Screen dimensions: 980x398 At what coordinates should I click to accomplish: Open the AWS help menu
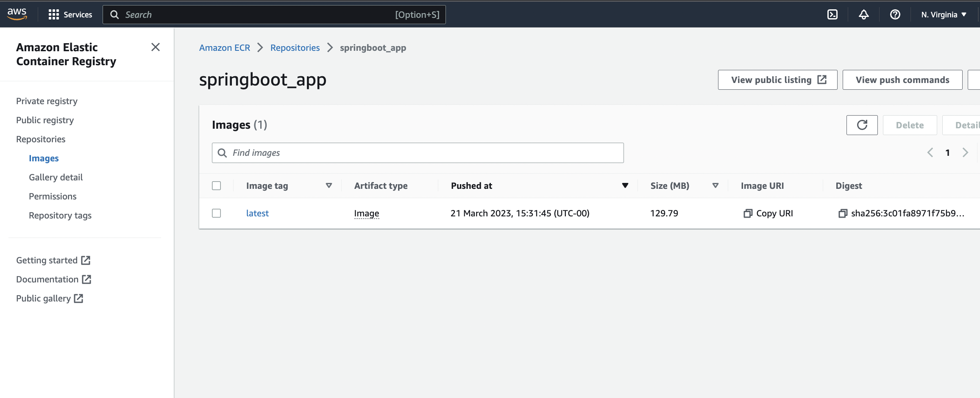(895, 14)
